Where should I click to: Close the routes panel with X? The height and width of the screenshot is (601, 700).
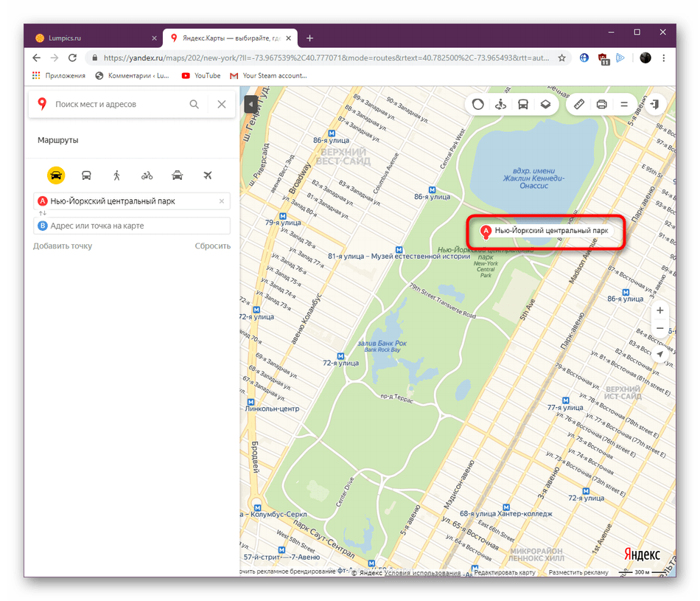tap(222, 105)
